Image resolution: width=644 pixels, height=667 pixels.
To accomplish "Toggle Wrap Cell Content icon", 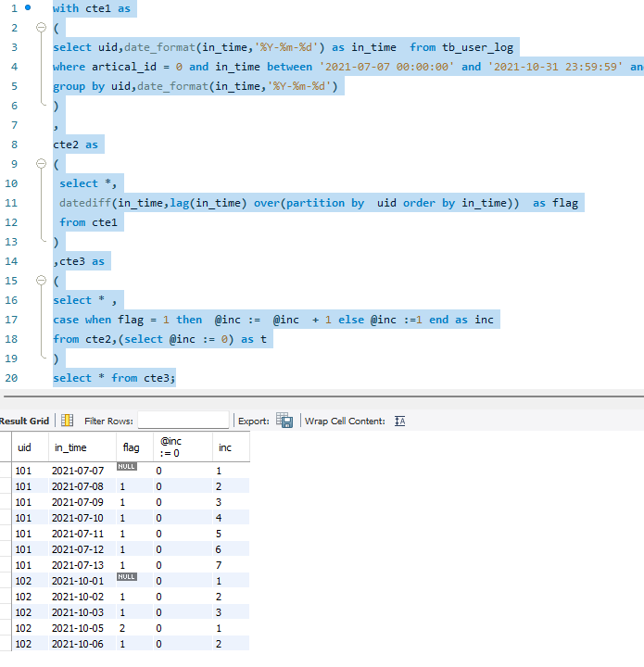I will 400,422.
